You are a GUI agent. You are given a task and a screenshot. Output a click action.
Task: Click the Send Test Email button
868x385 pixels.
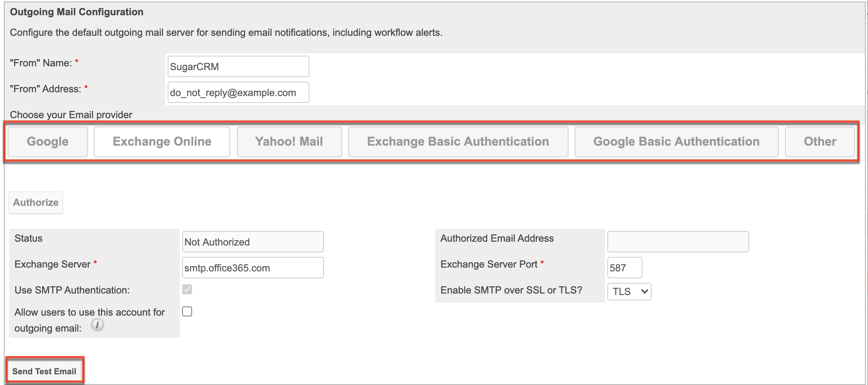pyautogui.click(x=44, y=371)
